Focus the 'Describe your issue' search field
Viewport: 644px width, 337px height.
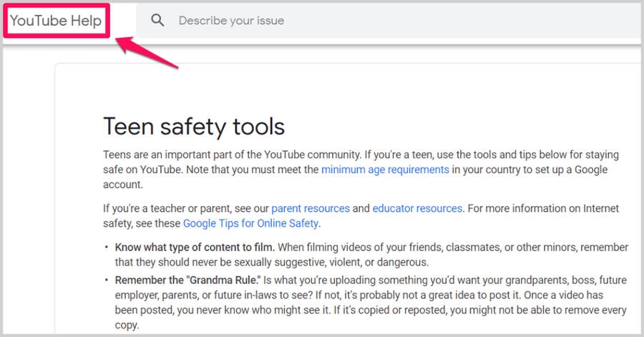[x=389, y=21]
